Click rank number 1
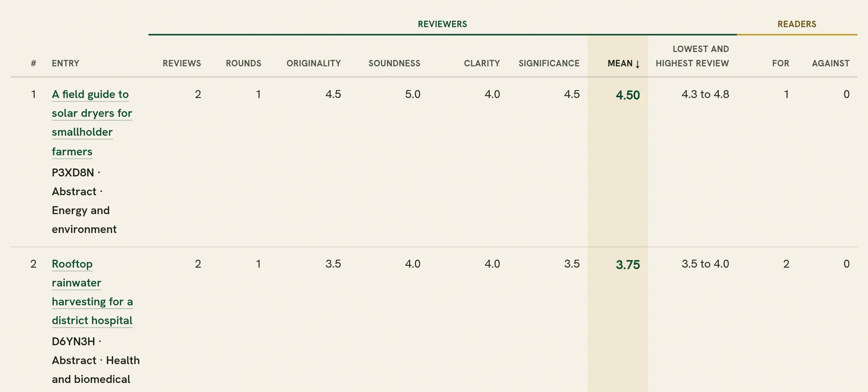Viewport: 868px width, 392px height. tap(34, 94)
